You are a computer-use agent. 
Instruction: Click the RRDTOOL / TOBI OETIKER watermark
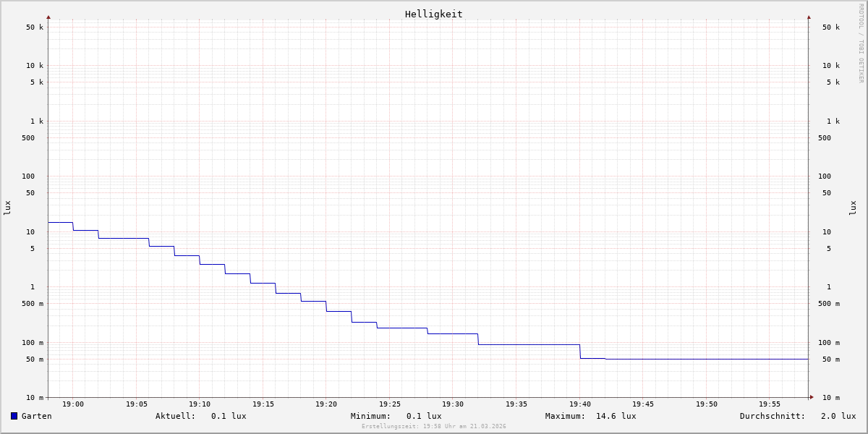pos(861,43)
